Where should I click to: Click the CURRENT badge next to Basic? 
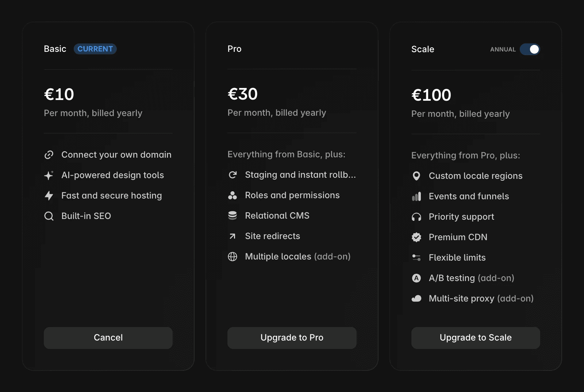pos(95,49)
